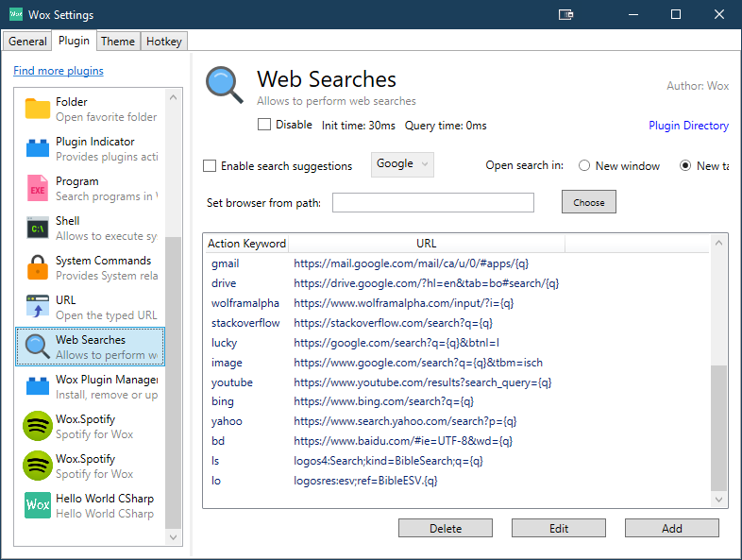Select the System Commands padlock icon
Image resolution: width=742 pixels, height=560 pixels.
(38, 267)
